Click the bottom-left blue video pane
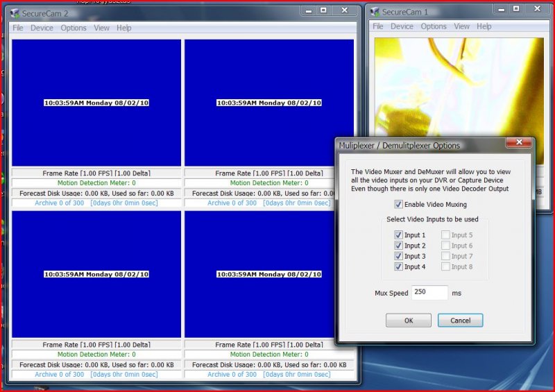This screenshot has width=555, height=392. (96, 274)
